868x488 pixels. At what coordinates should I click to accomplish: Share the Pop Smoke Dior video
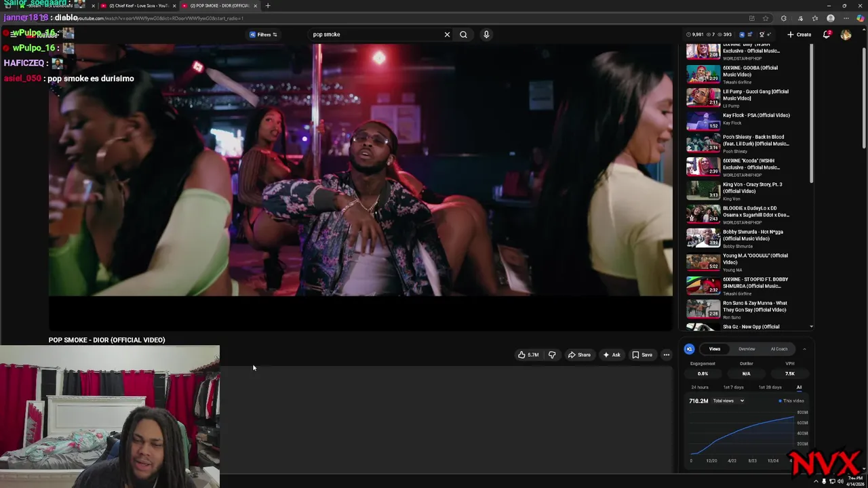click(579, 354)
